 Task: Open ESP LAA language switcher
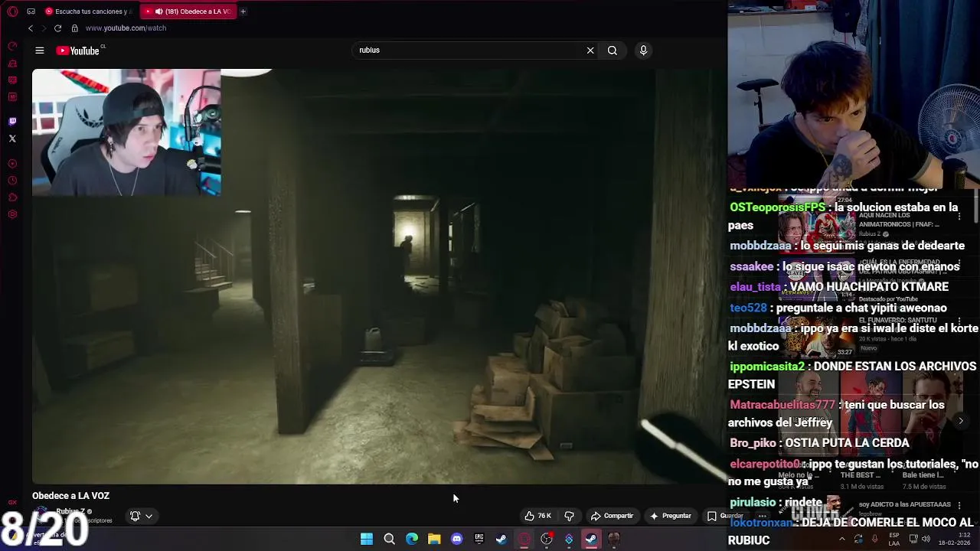pos(894,539)
